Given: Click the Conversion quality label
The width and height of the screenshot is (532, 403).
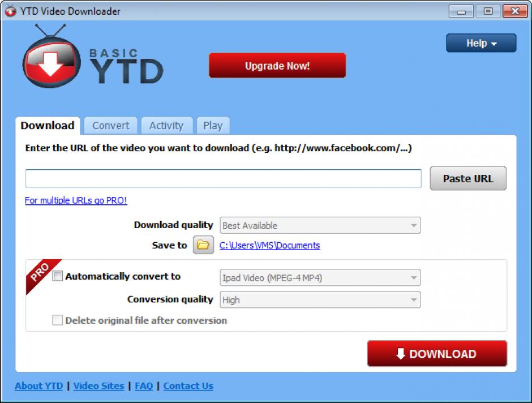Looking at the screenshot, I should pos(170,299).
